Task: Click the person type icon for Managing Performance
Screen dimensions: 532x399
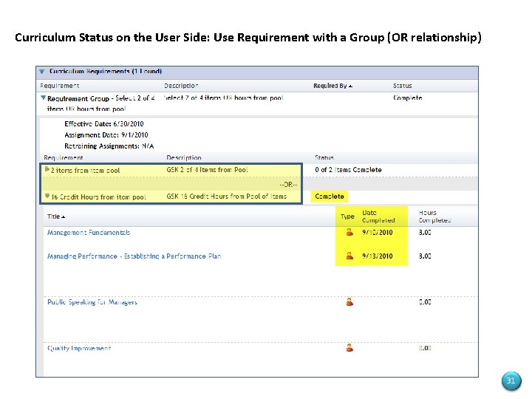Action: 349,256
